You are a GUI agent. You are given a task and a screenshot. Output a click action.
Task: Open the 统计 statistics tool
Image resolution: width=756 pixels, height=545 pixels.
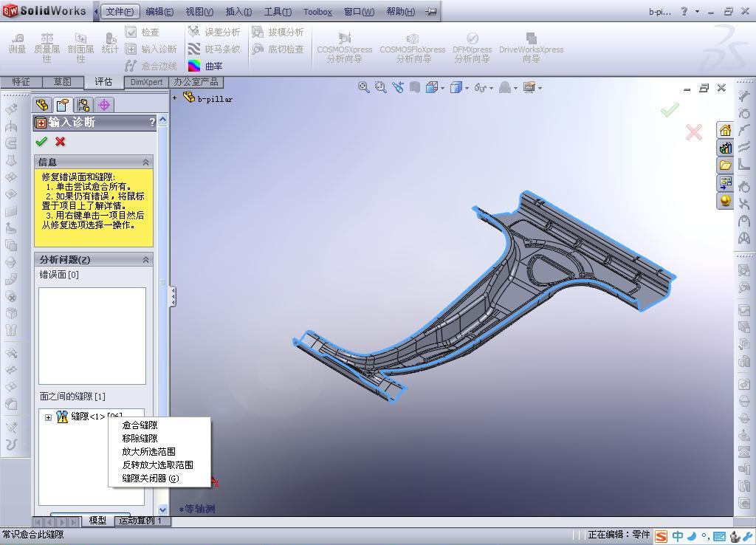click(x=110, y=44)
